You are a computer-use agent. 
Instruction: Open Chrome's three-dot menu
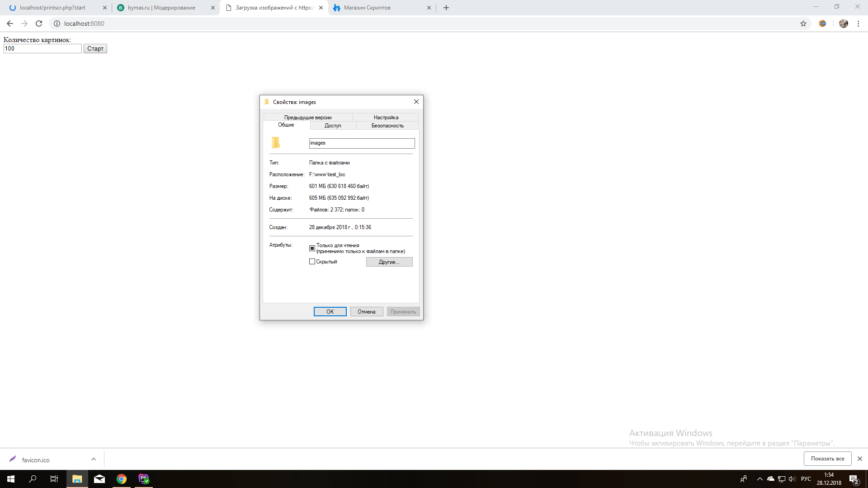[x=858, y=23]
